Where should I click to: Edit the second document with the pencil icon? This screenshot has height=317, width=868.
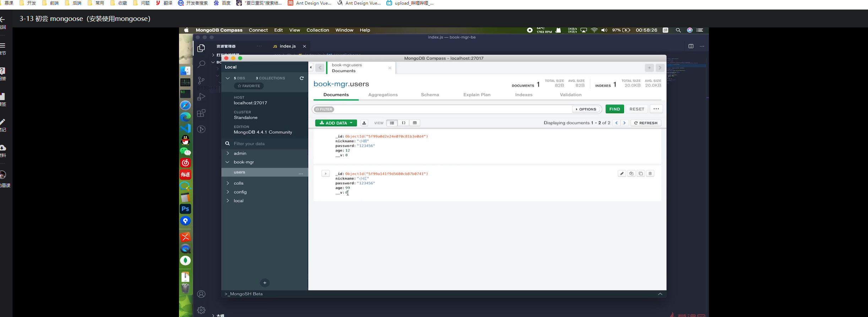click(x=622, y=174)
